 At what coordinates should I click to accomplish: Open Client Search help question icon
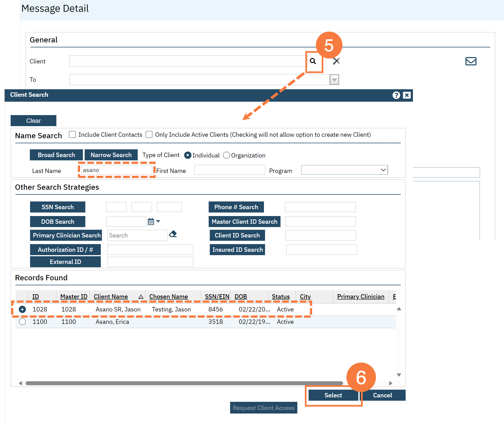(396, 95)
